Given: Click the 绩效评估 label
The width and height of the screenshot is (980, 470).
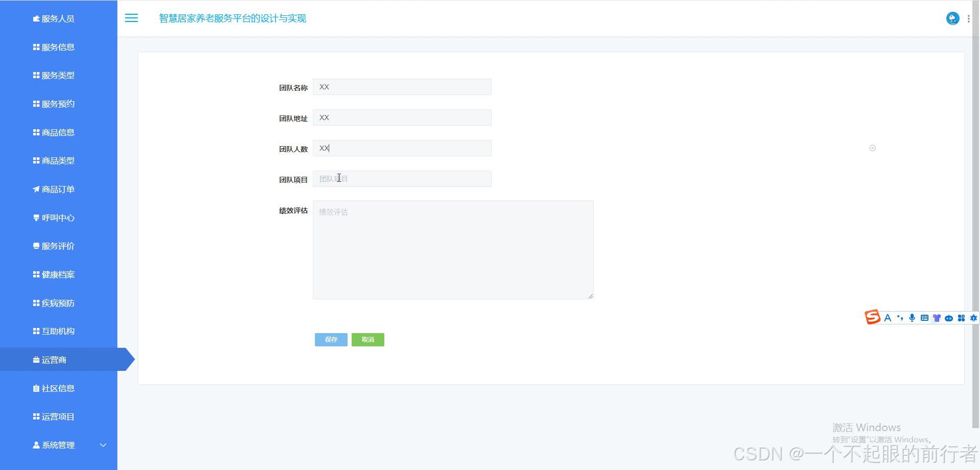Looking at the screenshot, I should tap(293, 210).
